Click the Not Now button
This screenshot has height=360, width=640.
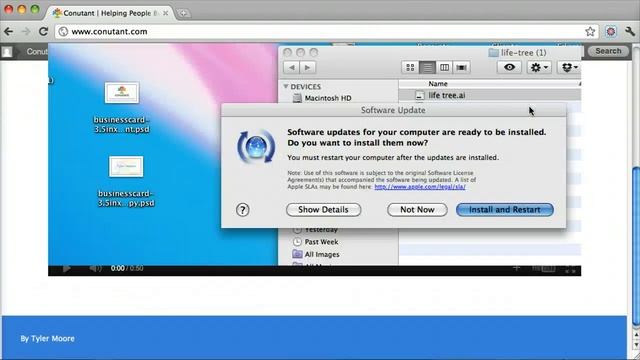coord(417,210)
